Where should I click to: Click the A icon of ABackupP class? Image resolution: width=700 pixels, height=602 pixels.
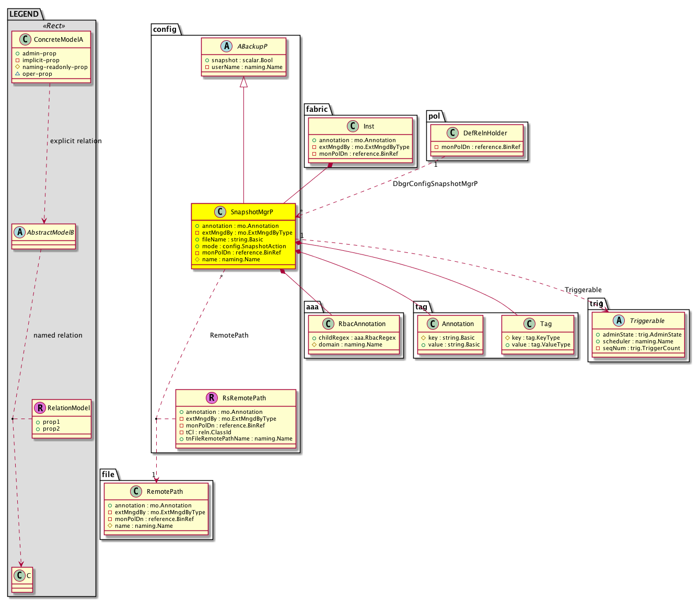(227, 47)
